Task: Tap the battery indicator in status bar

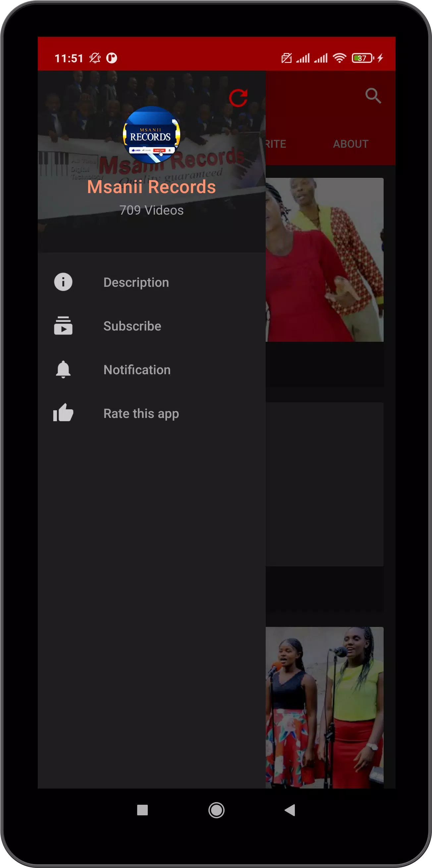Action: click(x=362, y=58)
